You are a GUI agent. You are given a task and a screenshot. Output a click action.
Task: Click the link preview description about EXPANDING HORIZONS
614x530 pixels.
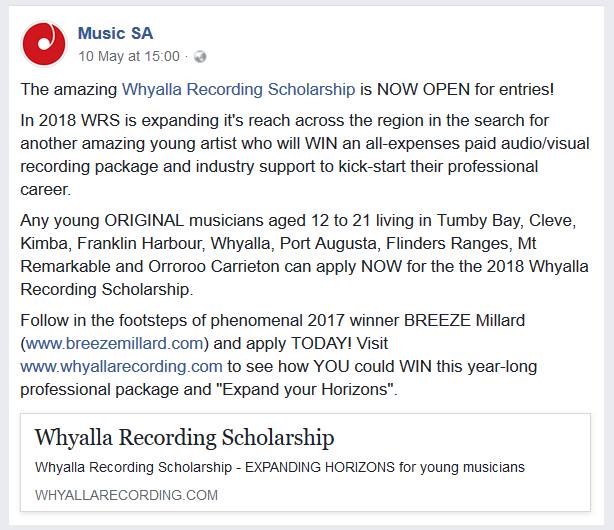[280, 467]
